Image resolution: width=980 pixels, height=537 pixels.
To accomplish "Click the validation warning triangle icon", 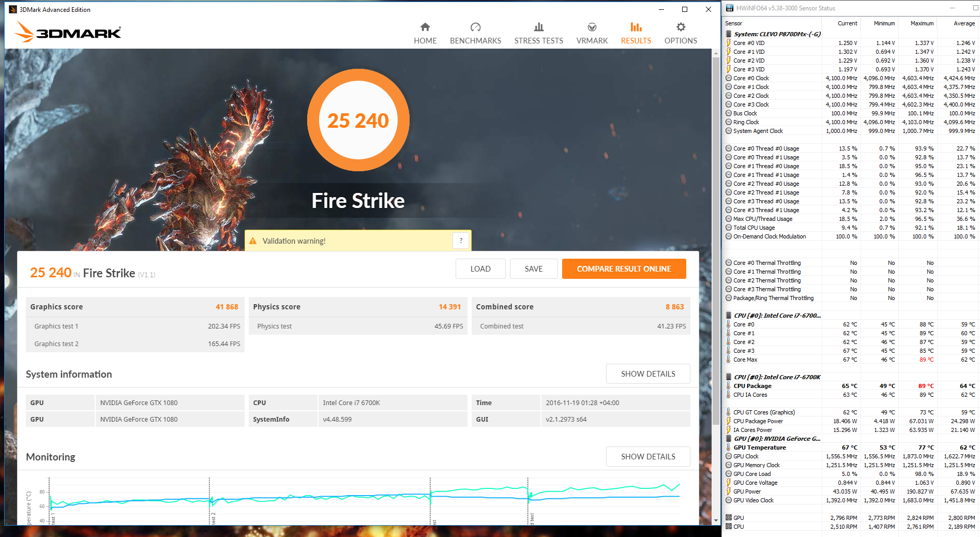I will click(253, 241).
